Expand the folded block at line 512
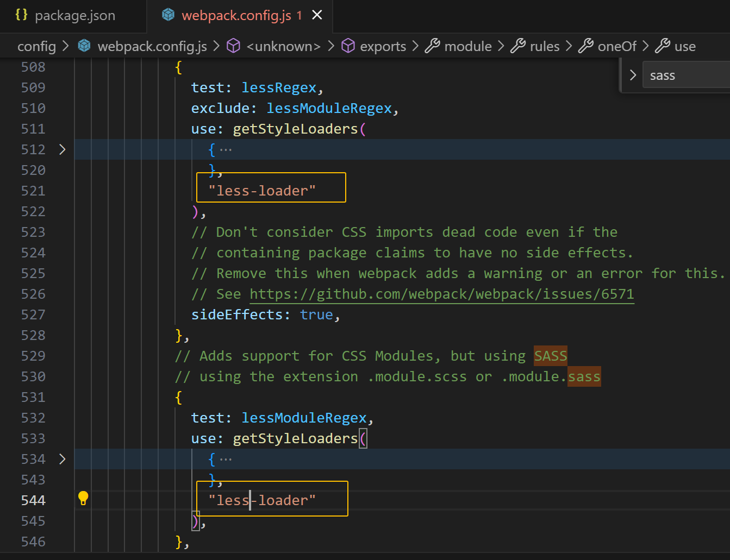Screen dimensions: 730x560 pyautogui.click(x=62, y=149)
